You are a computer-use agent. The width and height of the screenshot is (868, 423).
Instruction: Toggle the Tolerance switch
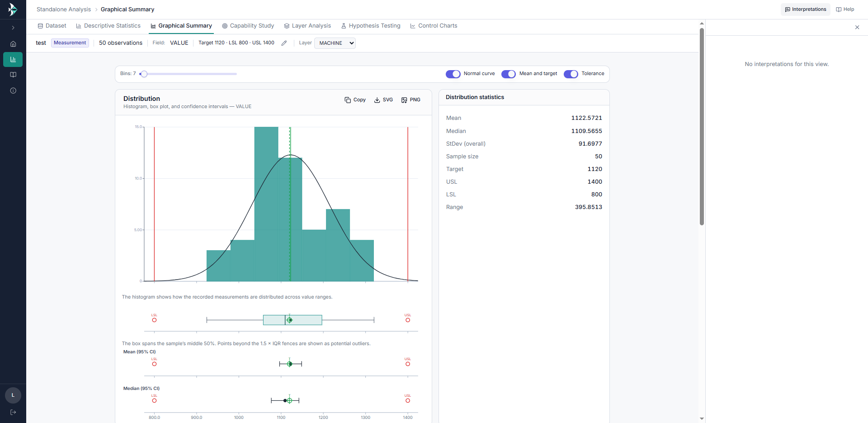[x=571, y=74]
